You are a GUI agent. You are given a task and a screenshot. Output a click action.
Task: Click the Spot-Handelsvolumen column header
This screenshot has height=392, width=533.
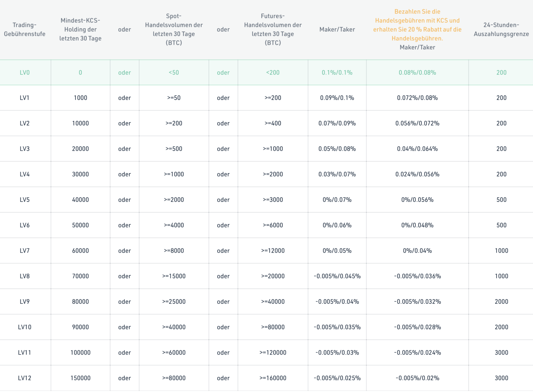(174, 30)
